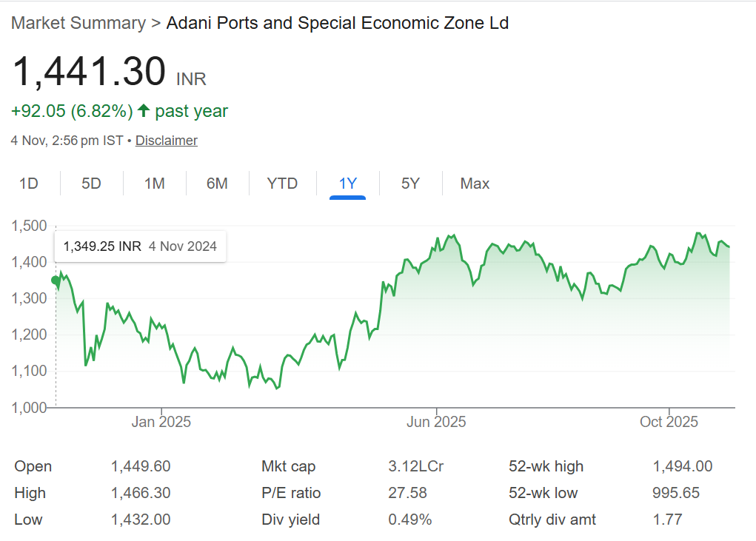
Task: Click the Adani Ports company title
Action: click(337, 23)
